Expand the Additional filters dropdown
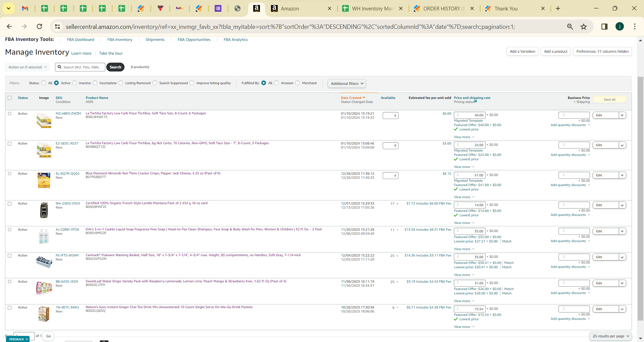This screenshot has width=644, height=342. (x=347, y=83)
